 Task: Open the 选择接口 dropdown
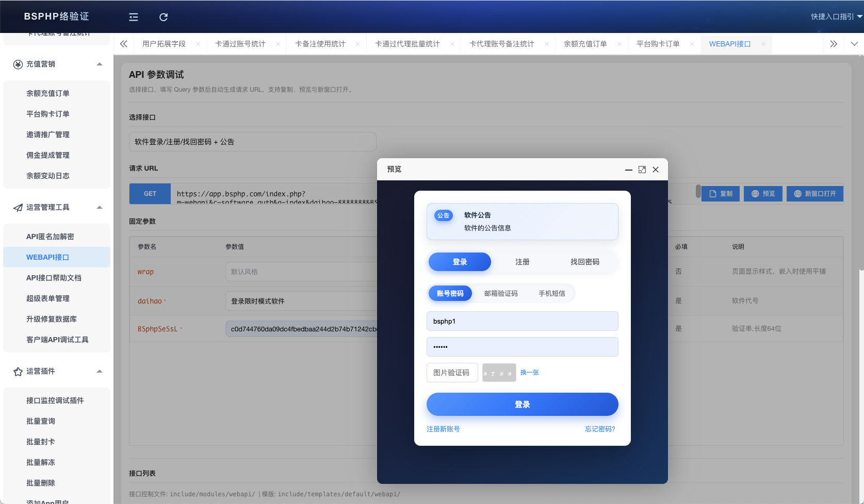click(x=253, y=142)
